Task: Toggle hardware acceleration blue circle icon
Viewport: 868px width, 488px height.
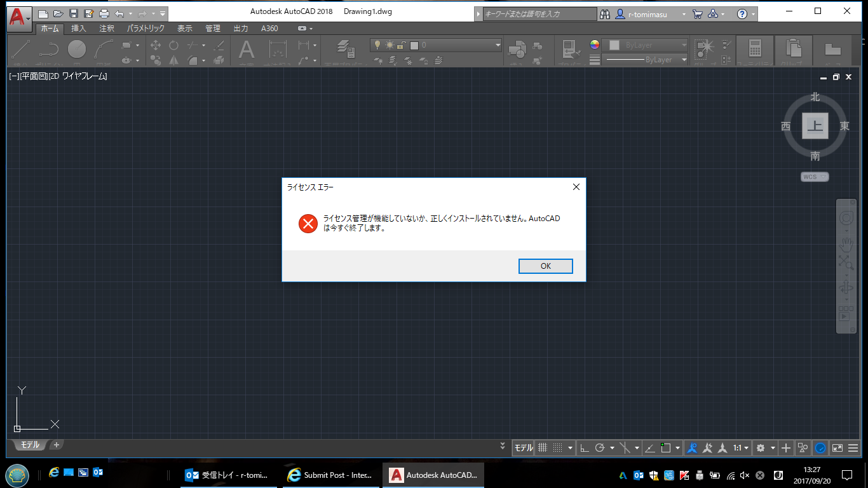Action: 820,448
